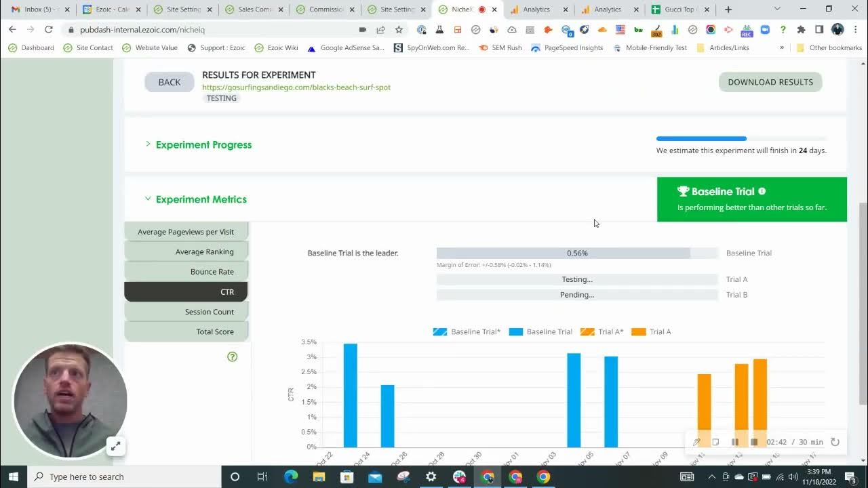The image size is (868, 488).
Task: Select the Bounce Rate metric tab
Action: 212,272
